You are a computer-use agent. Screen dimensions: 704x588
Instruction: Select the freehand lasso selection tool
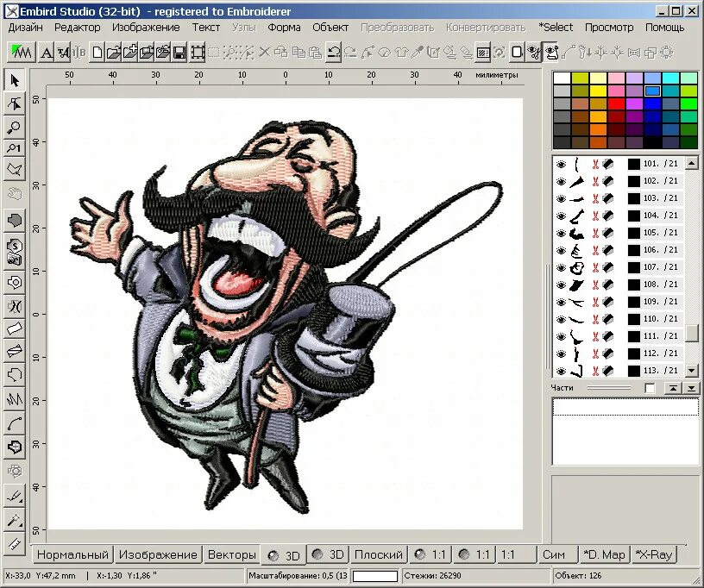(15, 170)
